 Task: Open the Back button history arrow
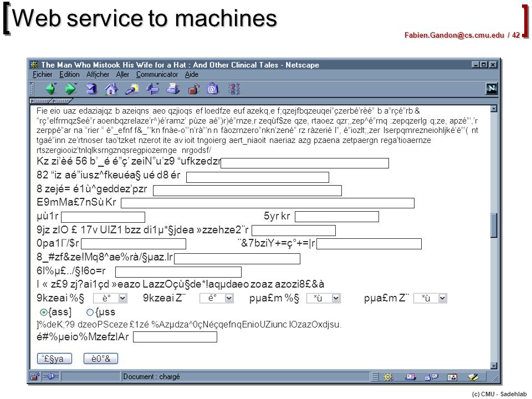55,84
